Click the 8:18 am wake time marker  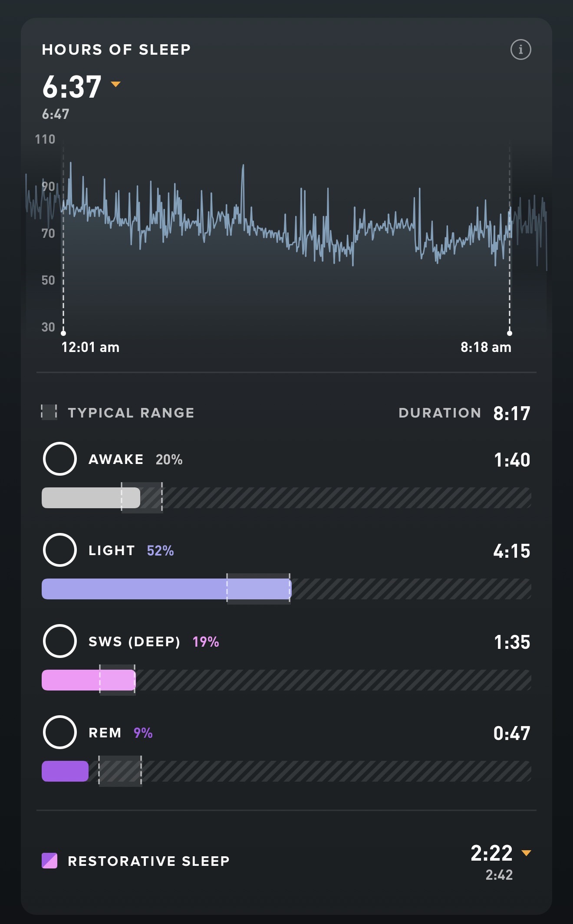coord(510,333)
